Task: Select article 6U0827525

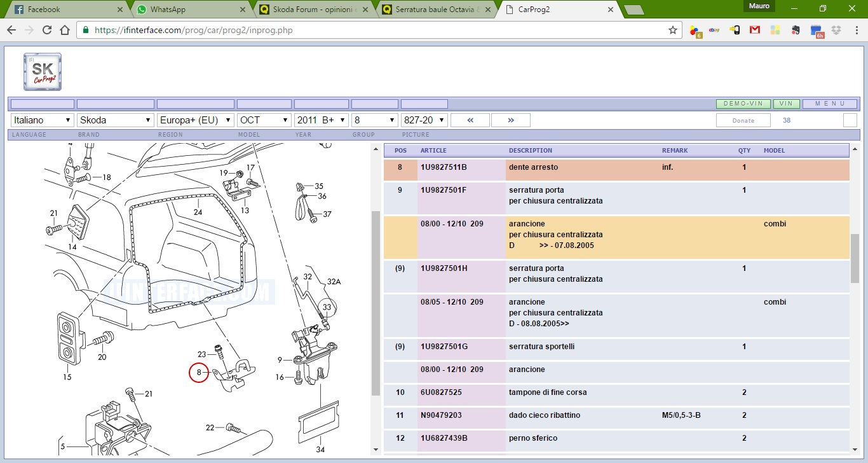Action: coord(441,392)
